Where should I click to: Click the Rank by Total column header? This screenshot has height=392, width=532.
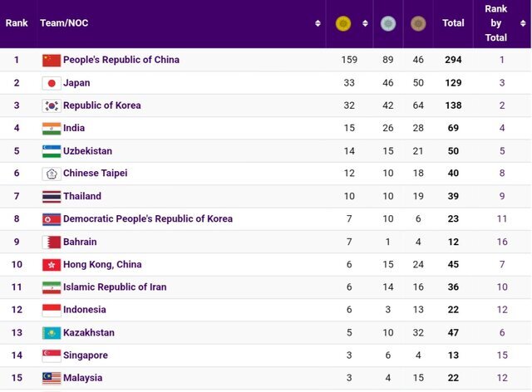click(496, 23)
